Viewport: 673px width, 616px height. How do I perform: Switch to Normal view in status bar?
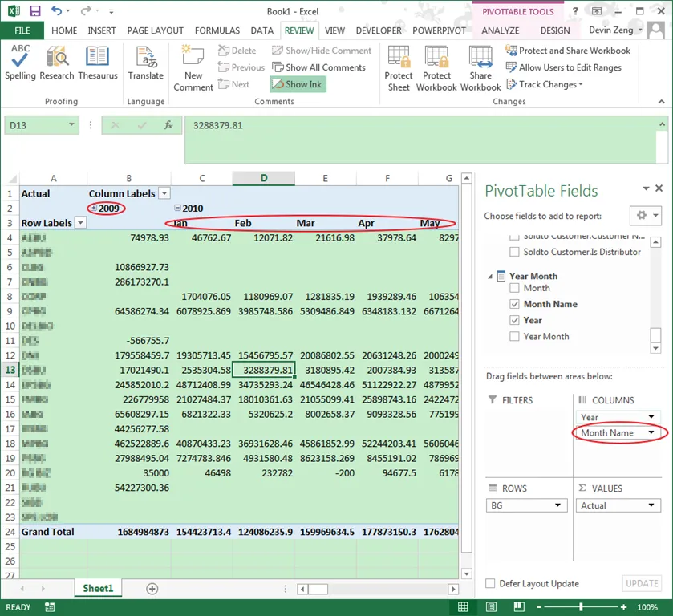(463, 607)
